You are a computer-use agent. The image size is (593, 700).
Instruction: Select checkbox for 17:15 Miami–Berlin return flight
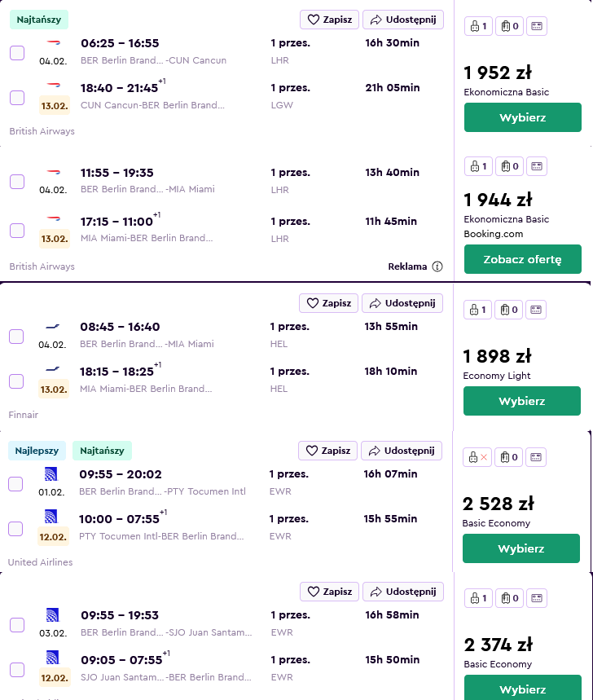(17, 231)
